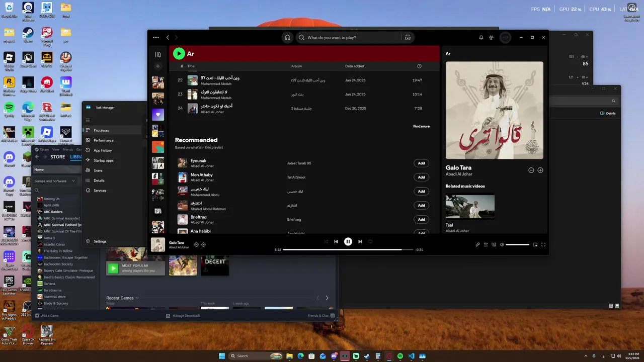Open Friends & Chat in Steam
This screenshot has height=362, width=644.
[x=320, y=315]
